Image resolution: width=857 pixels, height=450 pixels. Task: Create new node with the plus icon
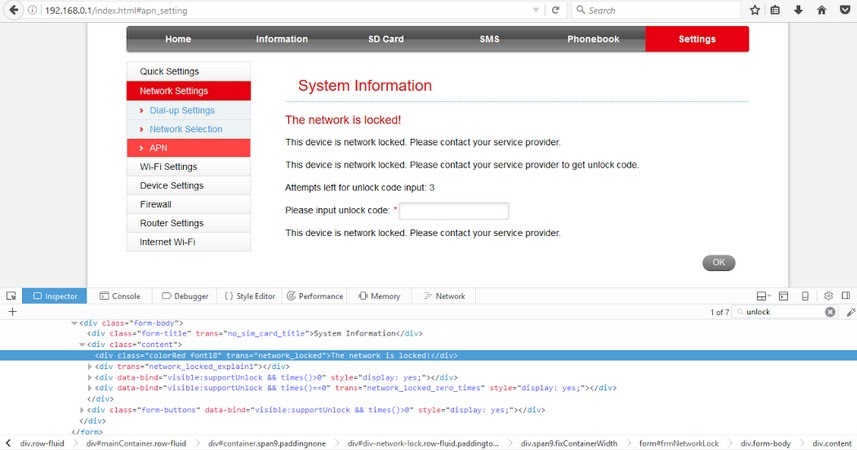click(12, 312)
